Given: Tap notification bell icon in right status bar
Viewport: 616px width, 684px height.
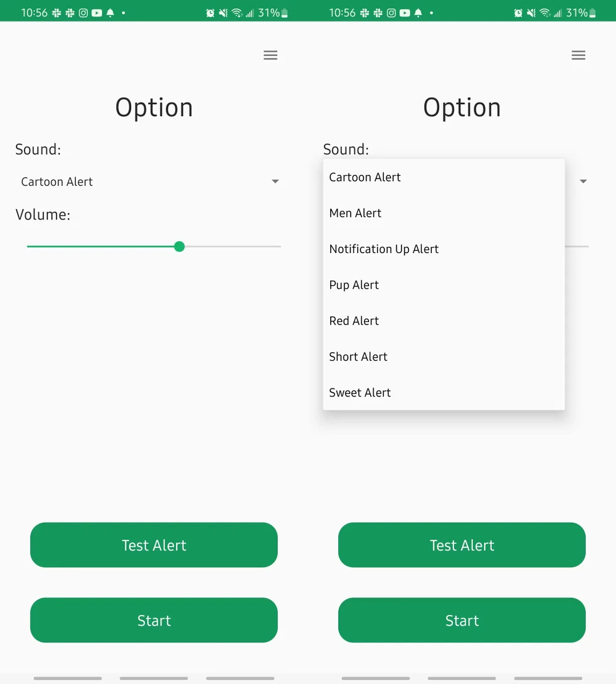Looking at the screenshot, I should click(418, 13).
